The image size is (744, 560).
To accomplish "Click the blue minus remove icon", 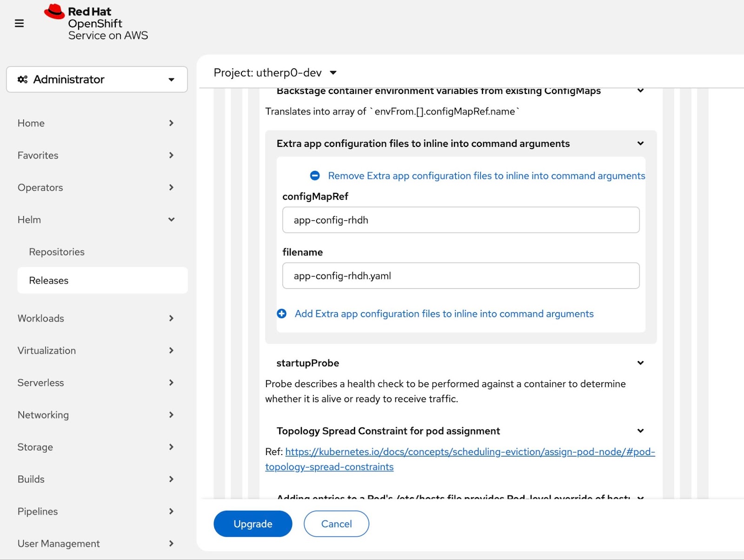I will tap(315, 176).
